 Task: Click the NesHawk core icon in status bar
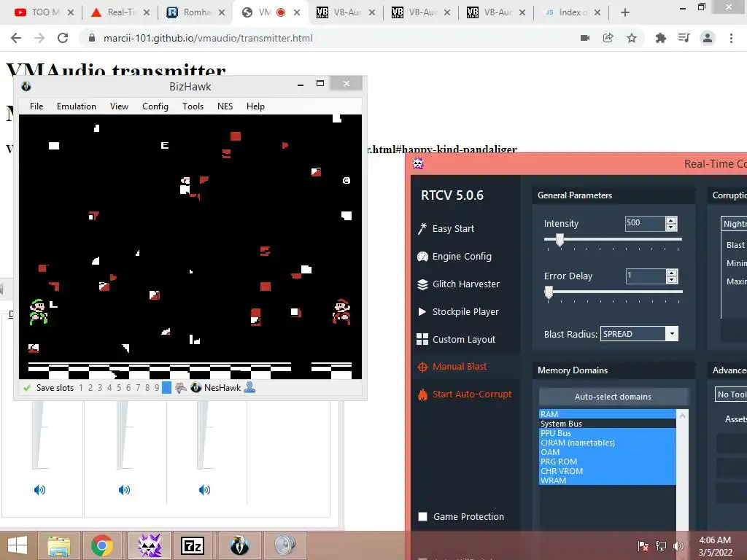[196, 388]
